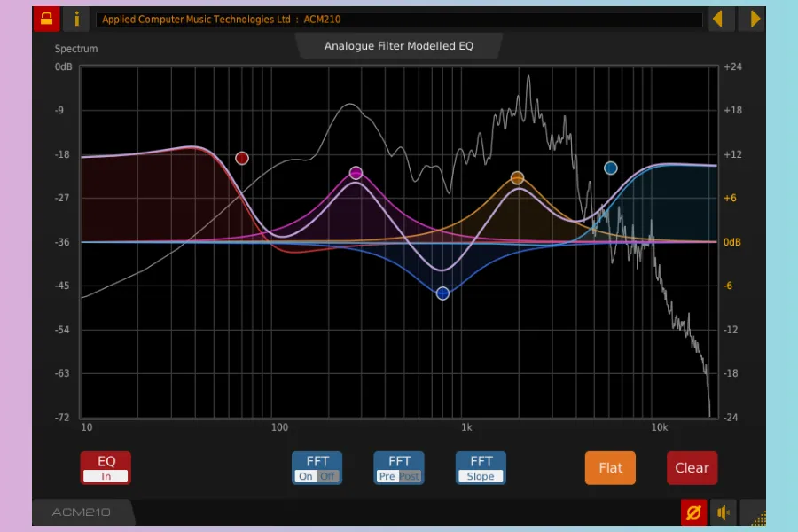This screenshot has height=532, width=798.
Task: Select the red low-shelf band node
Action: (241, 158)
